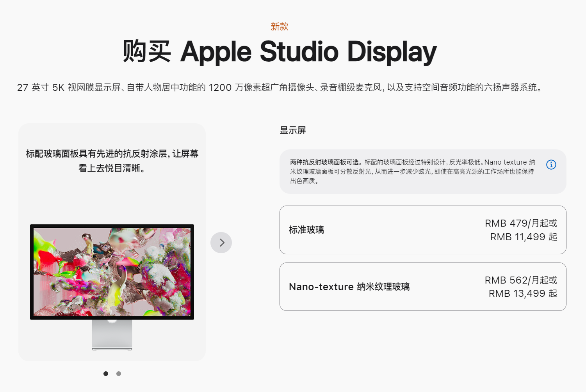Advance gallery with the next arrow button
586x392 pixels.
coord(221,243)
